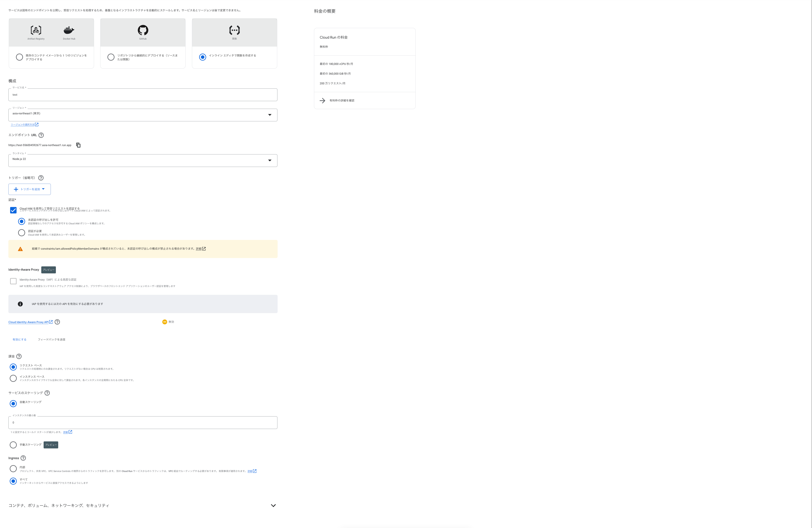Image resolution: width=812 pixels, height=528 pixels.
Task: Uncheck Cloud IAM authentication checkbox
Action: click(x=13, y=210)
